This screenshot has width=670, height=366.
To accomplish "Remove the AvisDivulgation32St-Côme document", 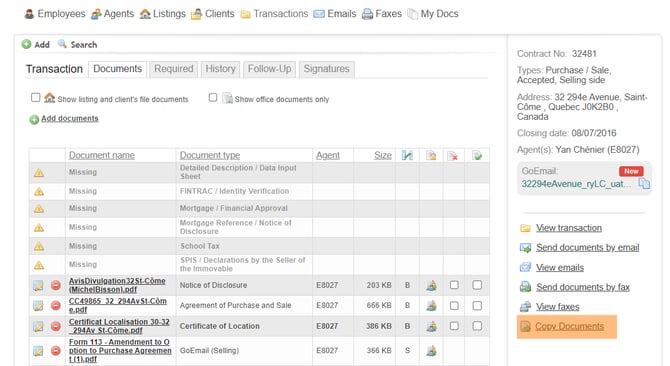I will point(56,285).
